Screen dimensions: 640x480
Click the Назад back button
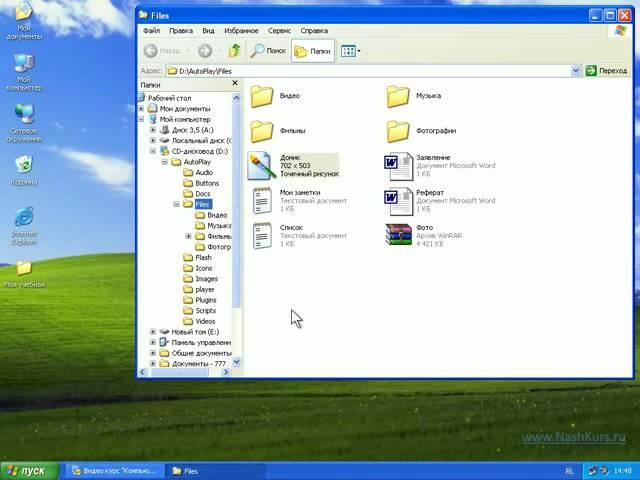tap(162, 50)
